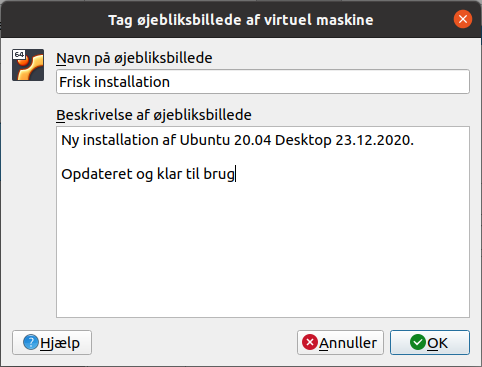Open help via the Hjælp button
482x367 pixels.
[52, 342]
